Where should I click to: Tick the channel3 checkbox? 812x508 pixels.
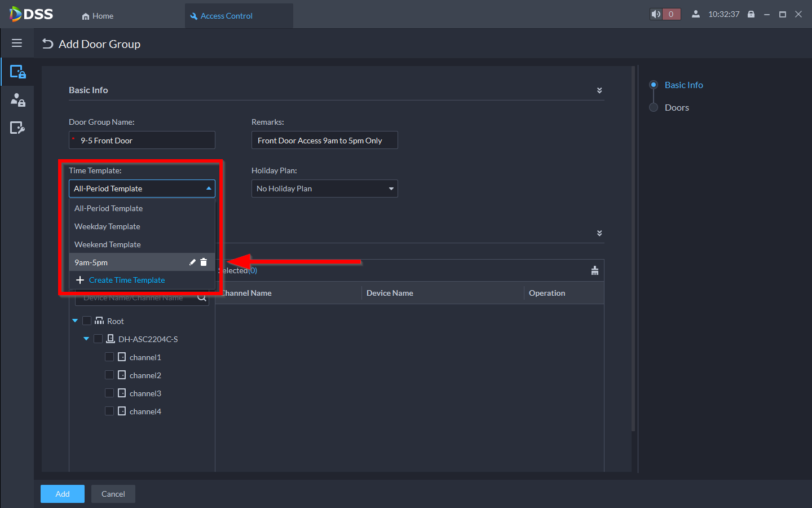(109, 393)
